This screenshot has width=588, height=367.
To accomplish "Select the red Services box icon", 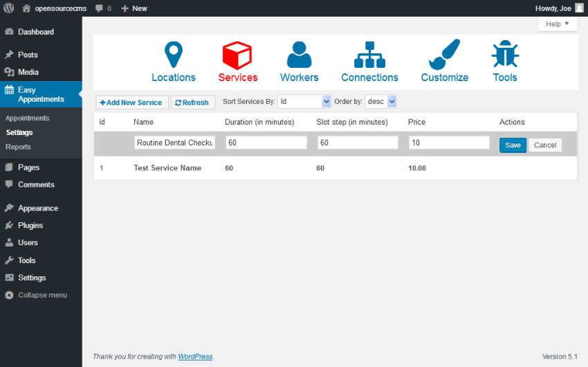I will (237, 55).
